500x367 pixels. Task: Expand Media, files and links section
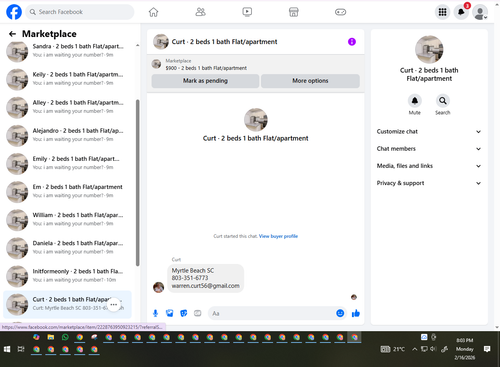[429, 166]
